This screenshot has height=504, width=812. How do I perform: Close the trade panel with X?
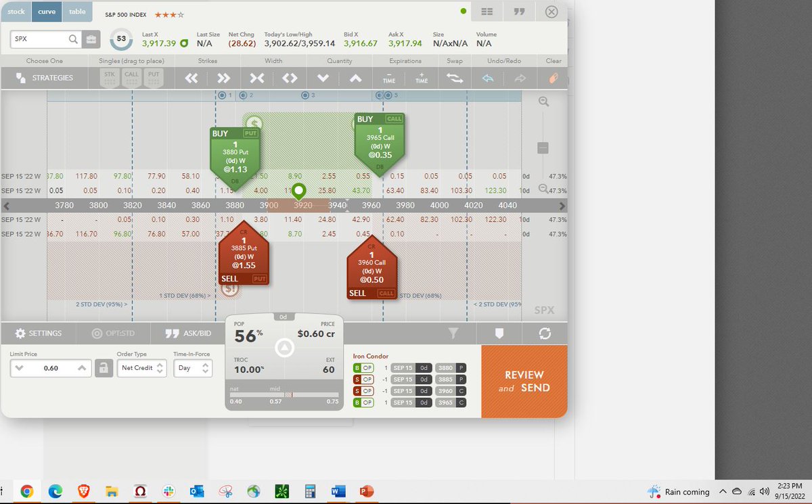(551, 12)
